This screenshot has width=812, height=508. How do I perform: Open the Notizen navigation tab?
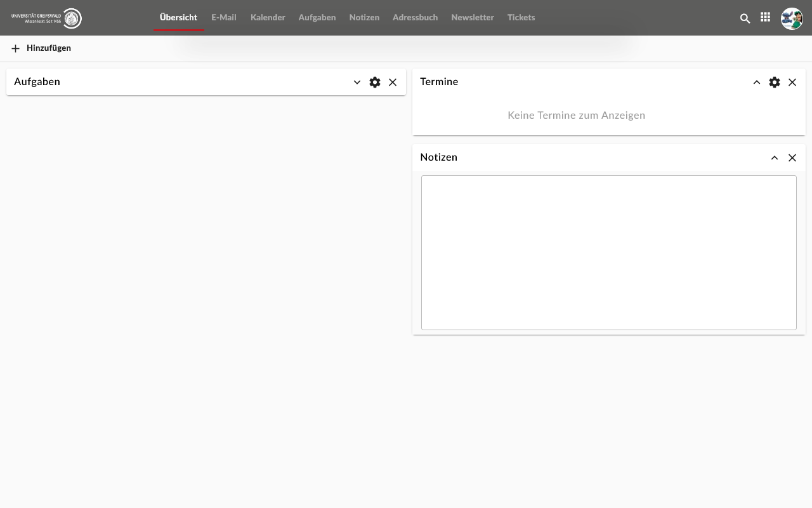pyautogui.click(x=364, y=18)
